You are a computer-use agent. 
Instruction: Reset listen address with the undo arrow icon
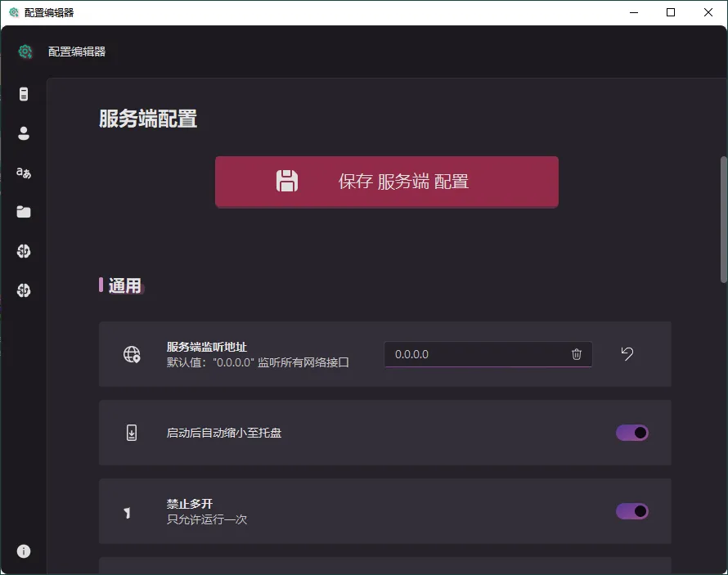(627, 353)
